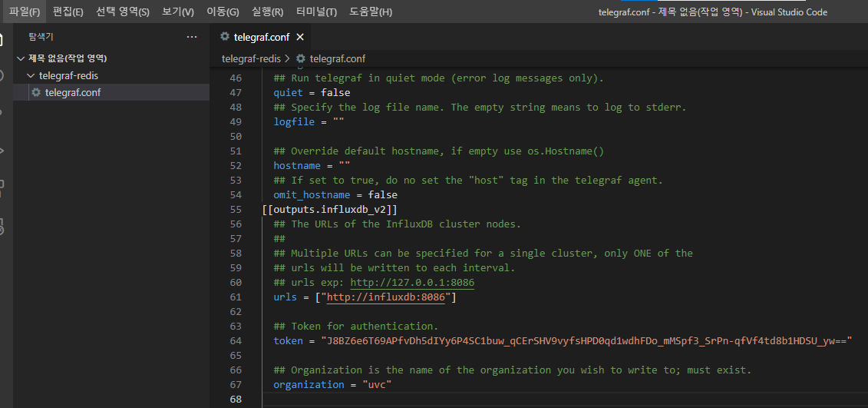The height and width of the screenshot is (408, 868).
Task: Open Explorer panel more actions ellipsis
Action: (x=192, y=37)
